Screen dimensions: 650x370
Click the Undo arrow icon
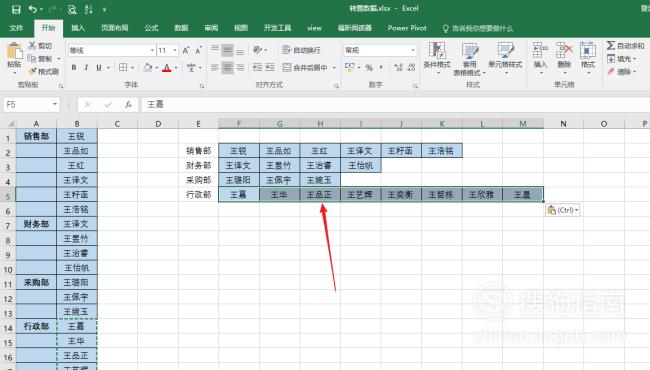[x=32, y=9]
